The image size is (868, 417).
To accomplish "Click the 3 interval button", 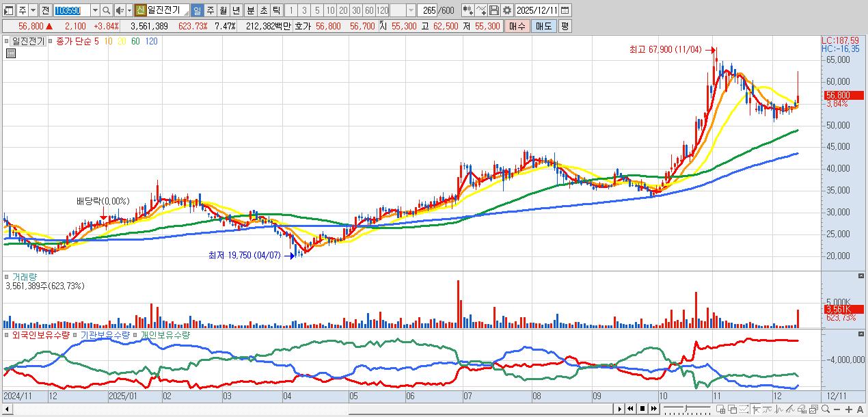I will (303, 10).
